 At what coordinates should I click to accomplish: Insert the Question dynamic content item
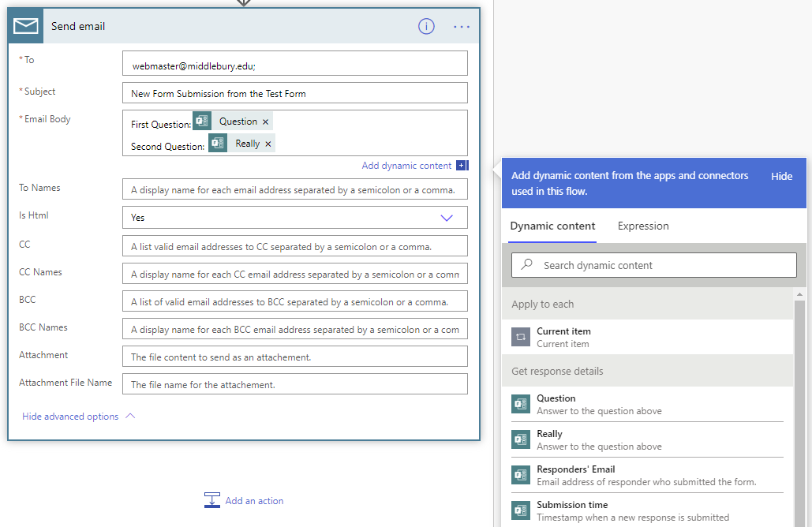pos(556,404)
